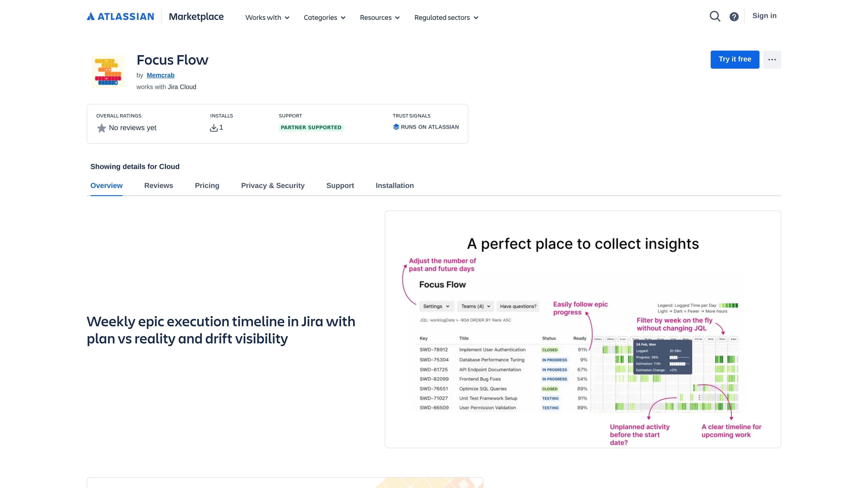Switch to the Installation tab
Viewport: 868px width, 488px height.
tap(395, 185)
